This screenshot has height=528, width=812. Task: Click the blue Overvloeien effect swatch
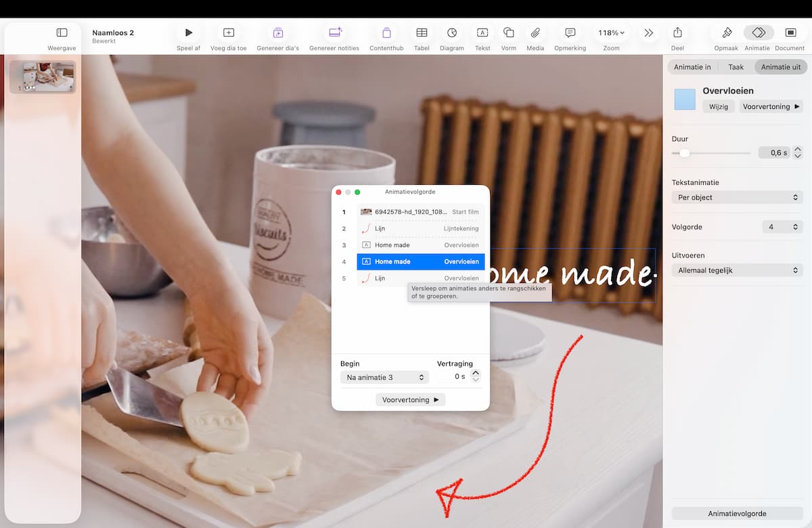[x=685, y=100]
